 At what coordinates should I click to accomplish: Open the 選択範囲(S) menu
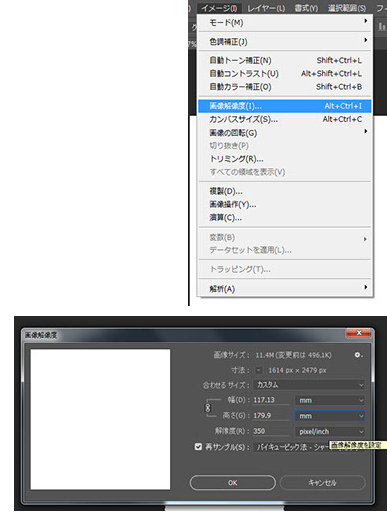click(347, 8)
